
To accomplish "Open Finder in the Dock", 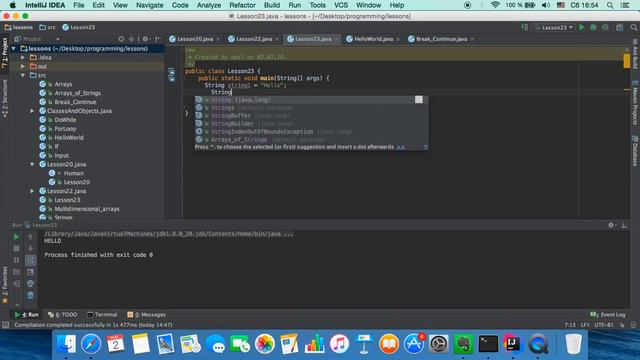I will 66,343.
